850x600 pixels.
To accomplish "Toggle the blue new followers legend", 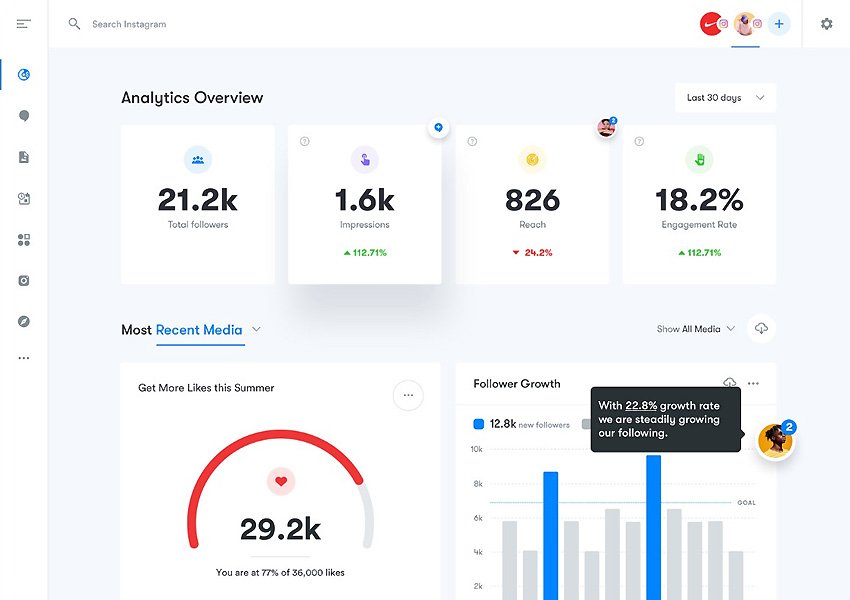I will point(479,424).
